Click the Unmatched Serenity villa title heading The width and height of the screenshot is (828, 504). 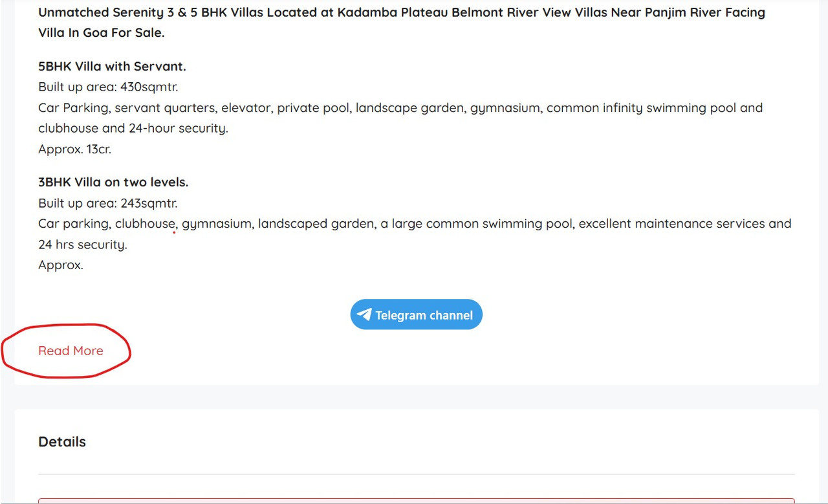coord(402,23)
